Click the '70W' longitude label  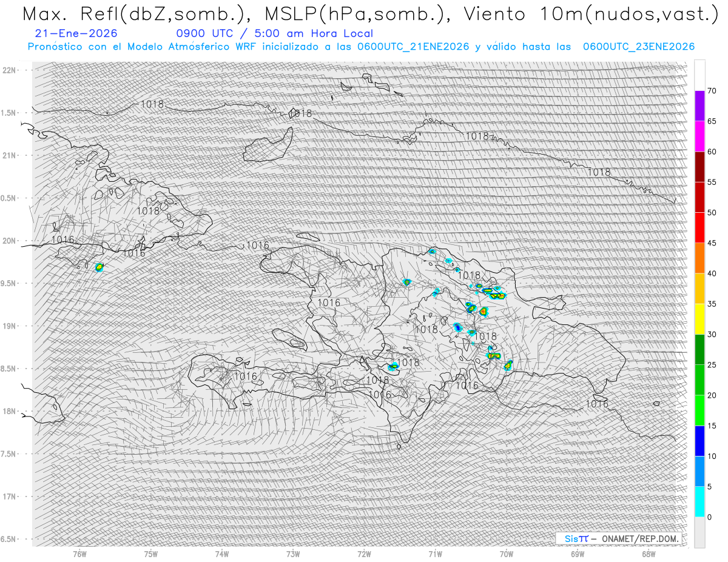tap(507, 554)
